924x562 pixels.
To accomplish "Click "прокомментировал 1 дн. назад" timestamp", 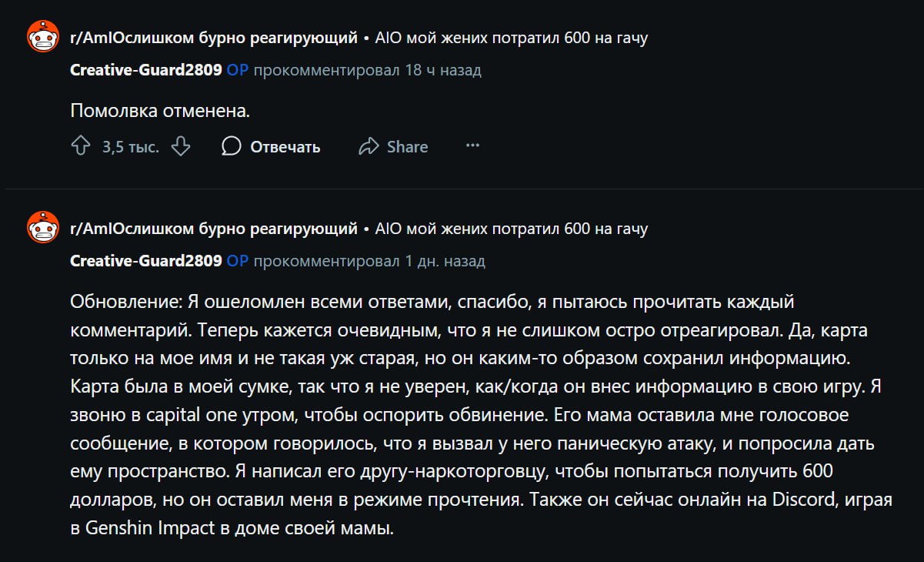I will click(369, 261).
